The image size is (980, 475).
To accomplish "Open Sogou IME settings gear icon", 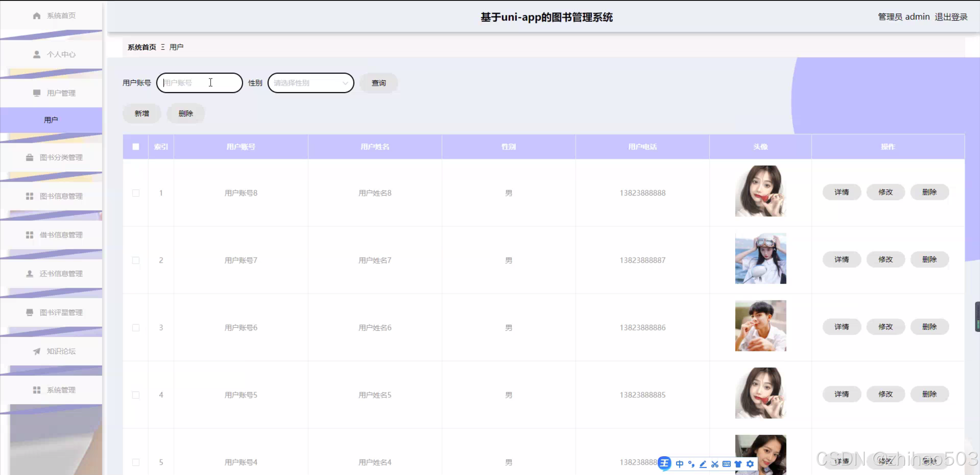I will (x=749, y=464).
